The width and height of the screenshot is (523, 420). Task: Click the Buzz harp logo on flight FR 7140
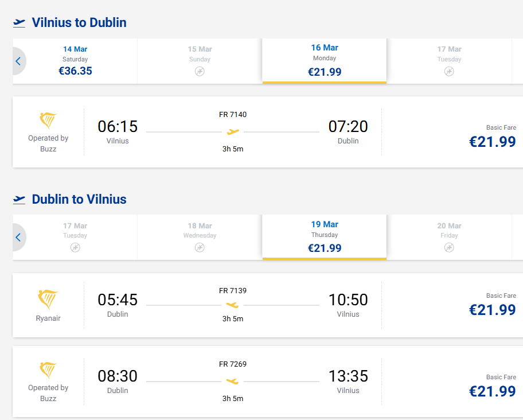point(48,120)
